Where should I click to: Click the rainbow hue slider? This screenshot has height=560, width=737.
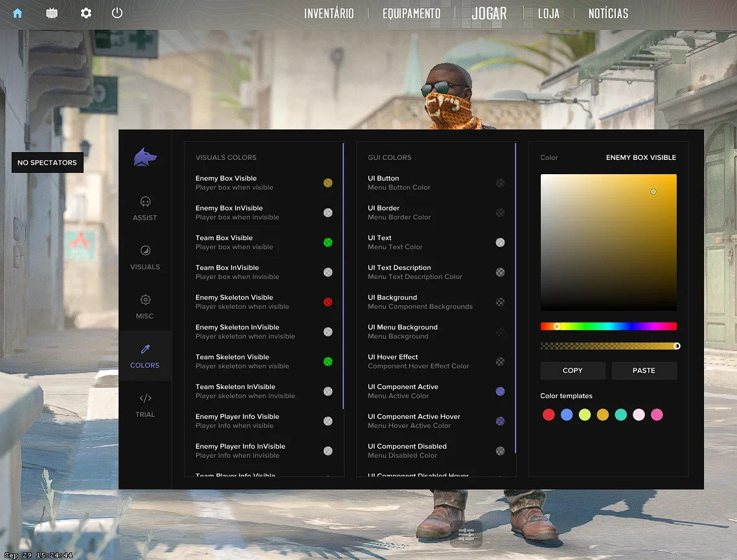(x=609, y=326)
